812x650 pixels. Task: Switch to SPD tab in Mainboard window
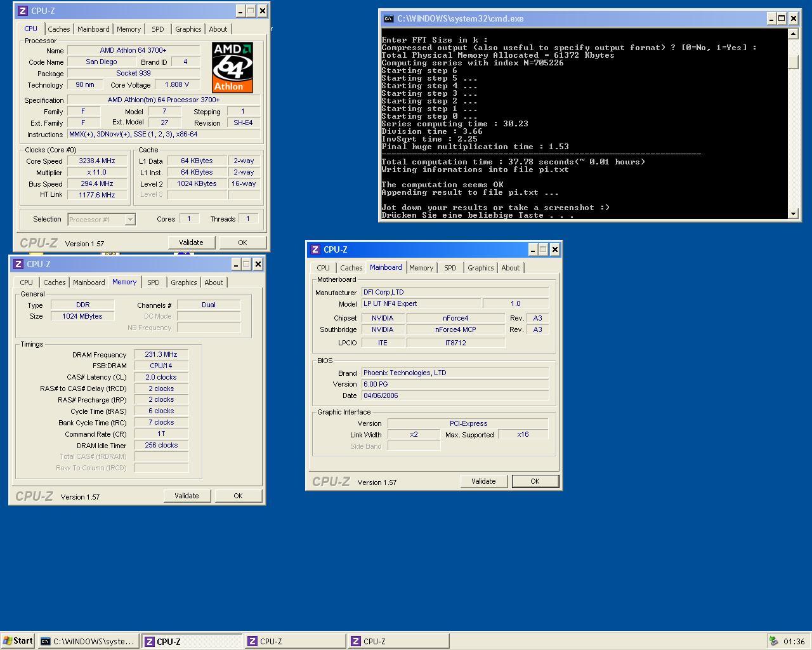coord(450,268)
